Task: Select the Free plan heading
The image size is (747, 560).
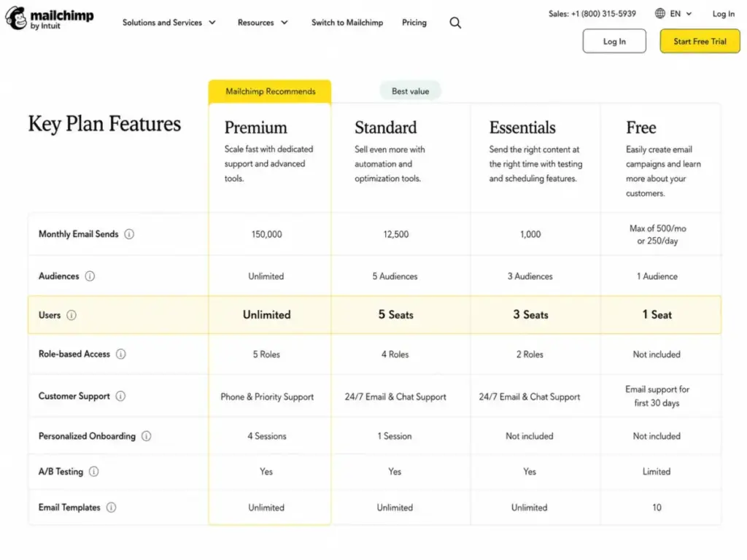Action: [x=640, y=128]
